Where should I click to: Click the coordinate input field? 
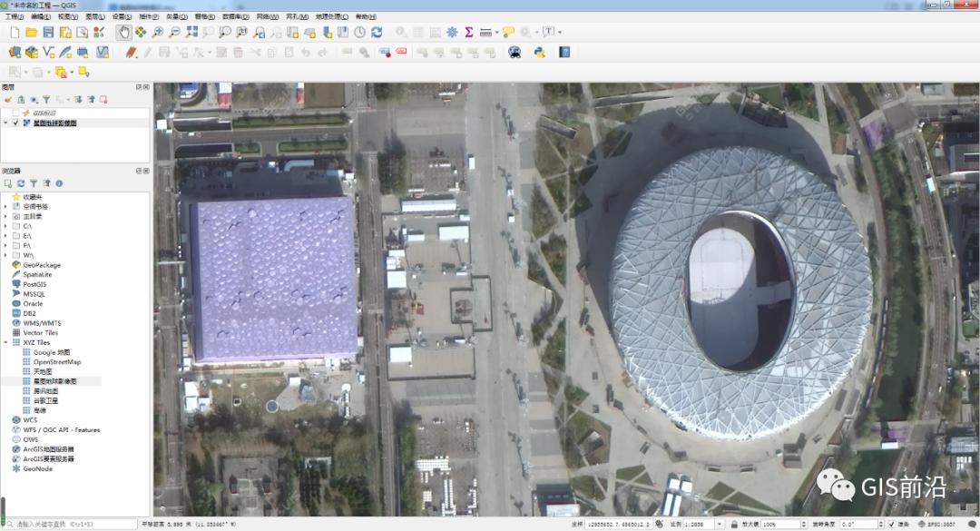622,525
